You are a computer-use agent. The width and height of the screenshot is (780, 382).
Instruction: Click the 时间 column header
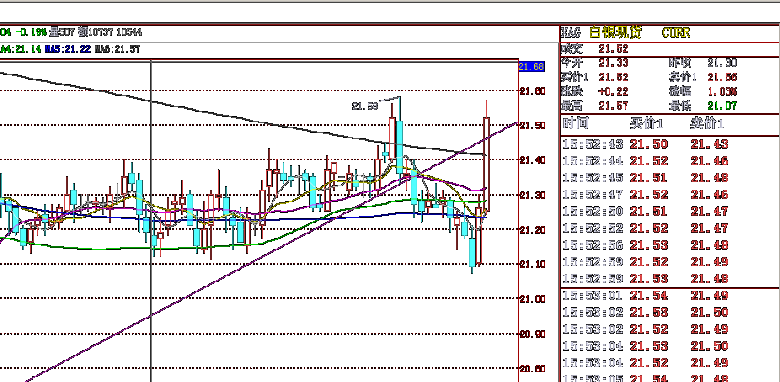(576, 123)
